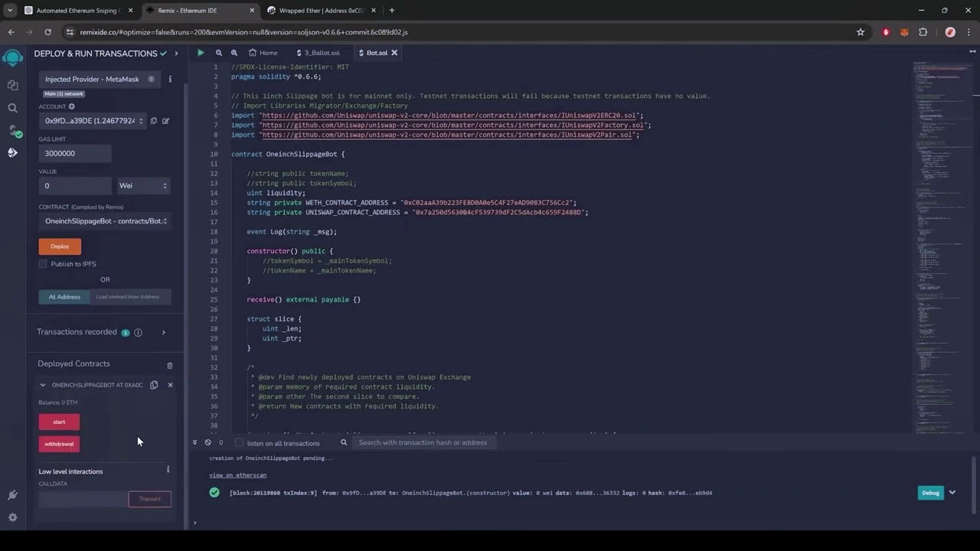
Task: Click the green success check in transaction log
Action: (214, 493)
